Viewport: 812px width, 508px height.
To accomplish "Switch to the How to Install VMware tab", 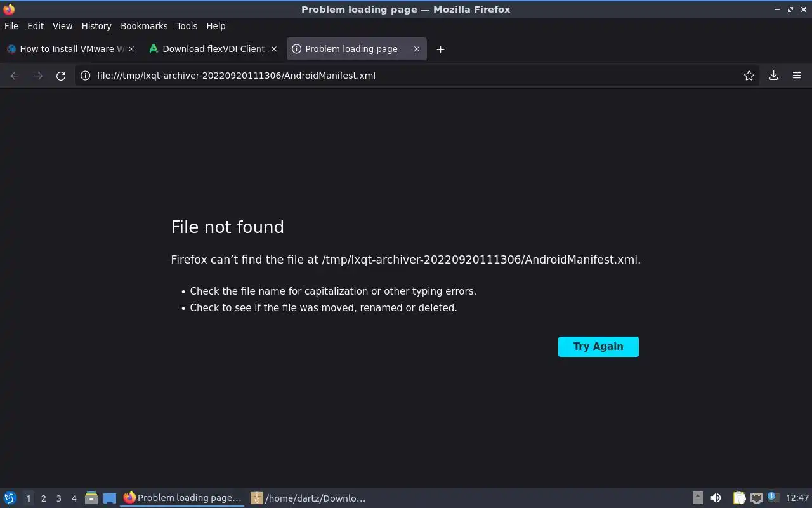I will click(70, 49).
